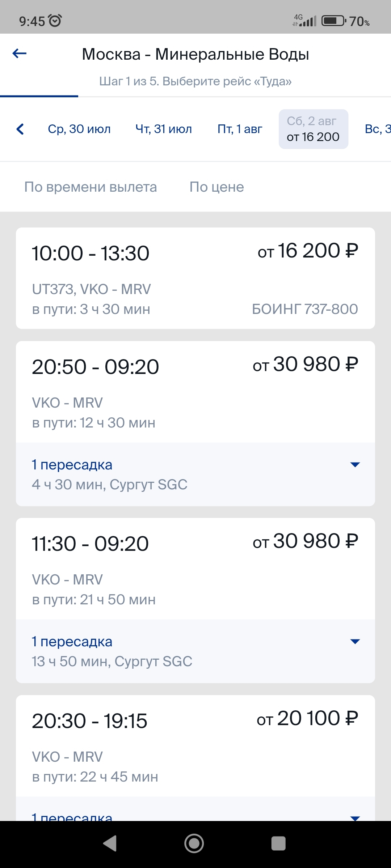Viewport: 391px width, 868px height.
Task: Switch to Friday 1 August tab
Action: pos(240,129)
